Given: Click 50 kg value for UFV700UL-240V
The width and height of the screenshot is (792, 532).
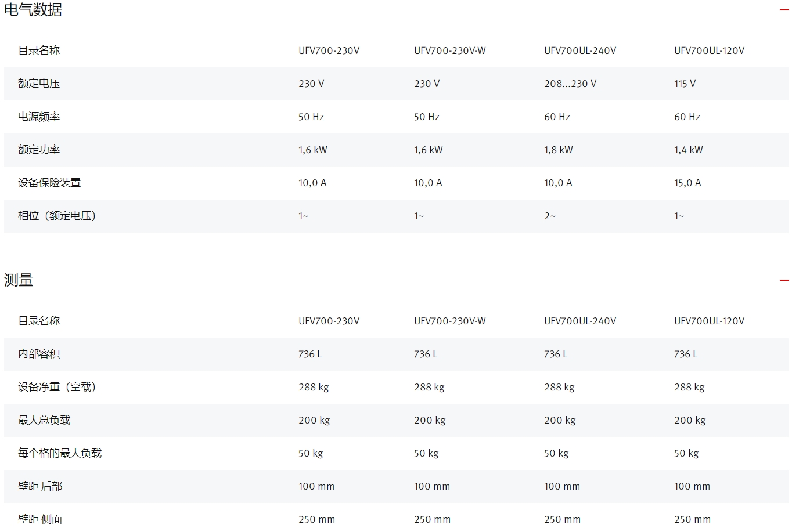Looking at the screenshot, I should (x=556, y=453).
